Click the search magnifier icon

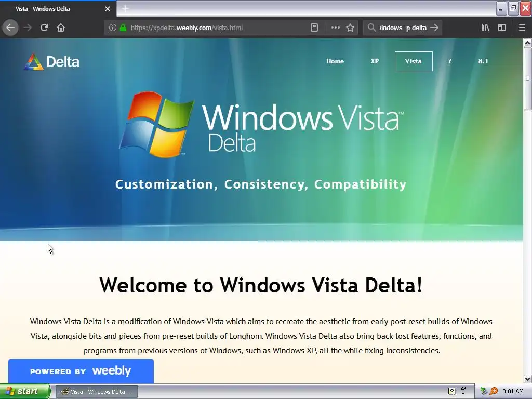(372, 28)
